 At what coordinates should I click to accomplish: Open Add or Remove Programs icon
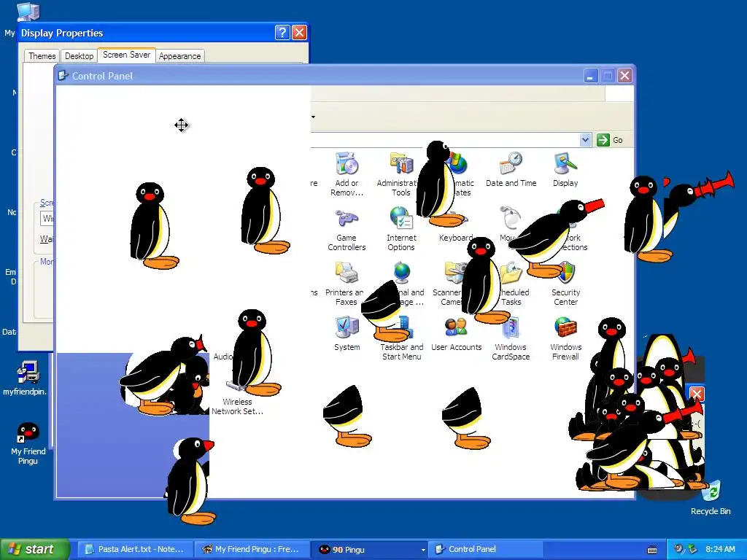(347, 165)
